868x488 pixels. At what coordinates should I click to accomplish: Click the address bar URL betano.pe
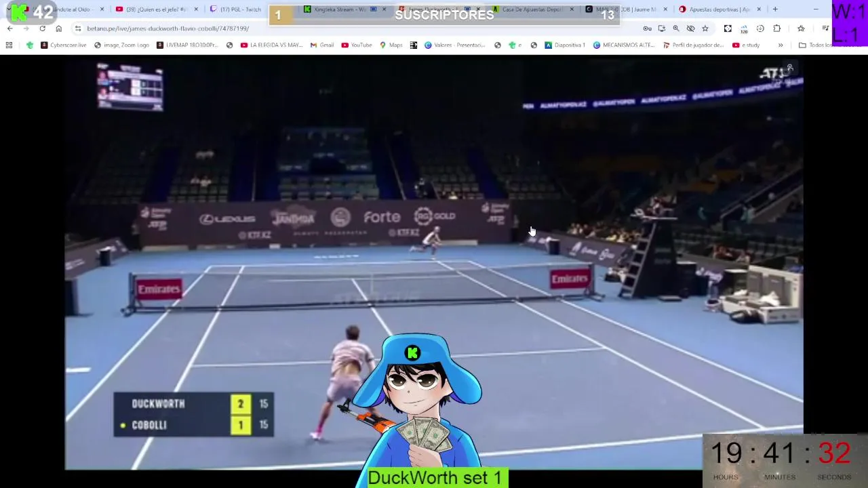pyautogui.click(x=167, y=28)
